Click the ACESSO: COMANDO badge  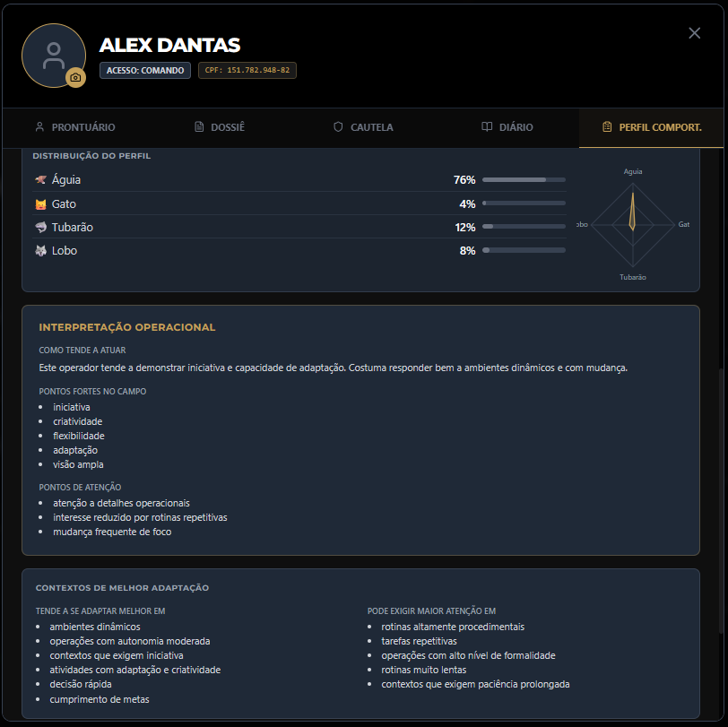click(144, 70)
